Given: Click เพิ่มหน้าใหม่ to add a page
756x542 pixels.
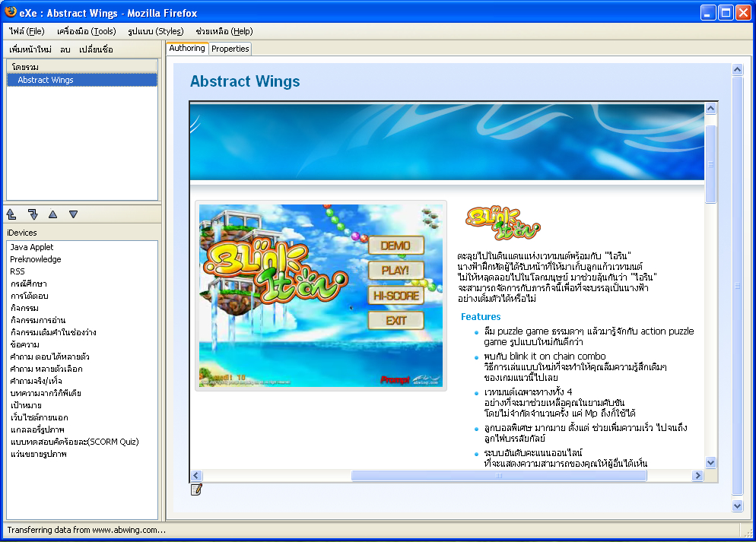Looking at the screenshot, I should coord(30,49).
